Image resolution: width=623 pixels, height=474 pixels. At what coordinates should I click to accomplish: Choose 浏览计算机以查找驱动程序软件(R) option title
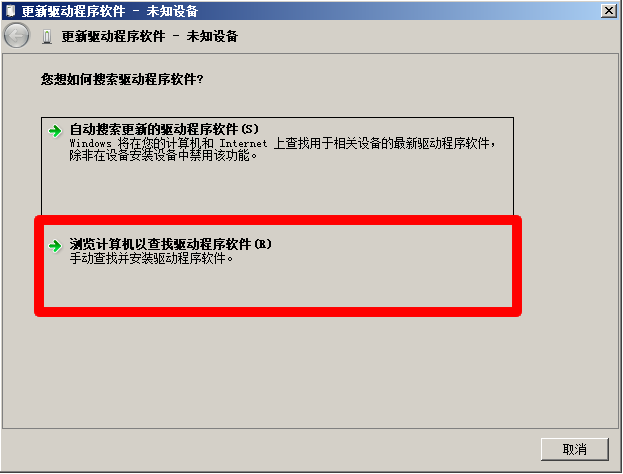click(x=170, y=244)
